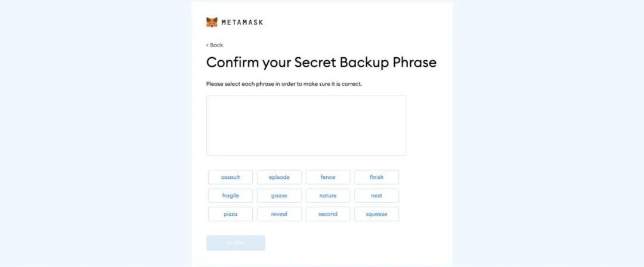Choose the "fence" phrase button
644x267 pixels.
(328, 177)
